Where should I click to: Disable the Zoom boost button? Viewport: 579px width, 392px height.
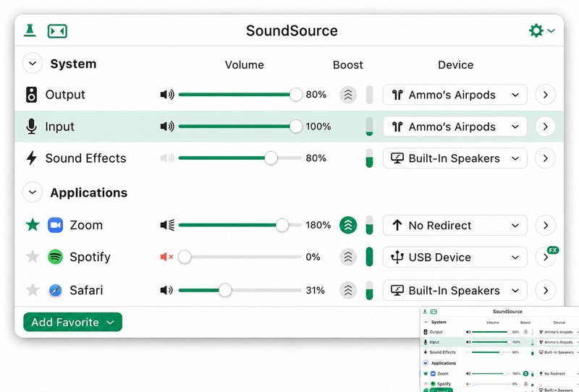point(348,225)
